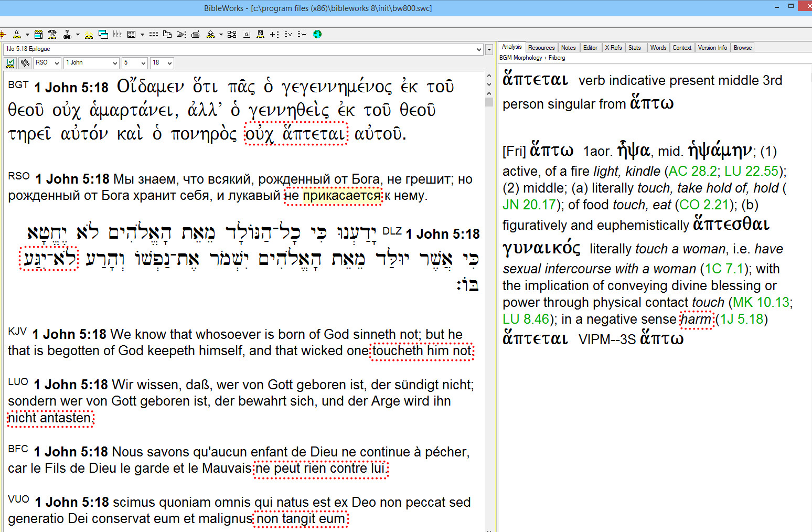Switch to the Resources tab
812x532 pixels.
click(x=541, y=48)
